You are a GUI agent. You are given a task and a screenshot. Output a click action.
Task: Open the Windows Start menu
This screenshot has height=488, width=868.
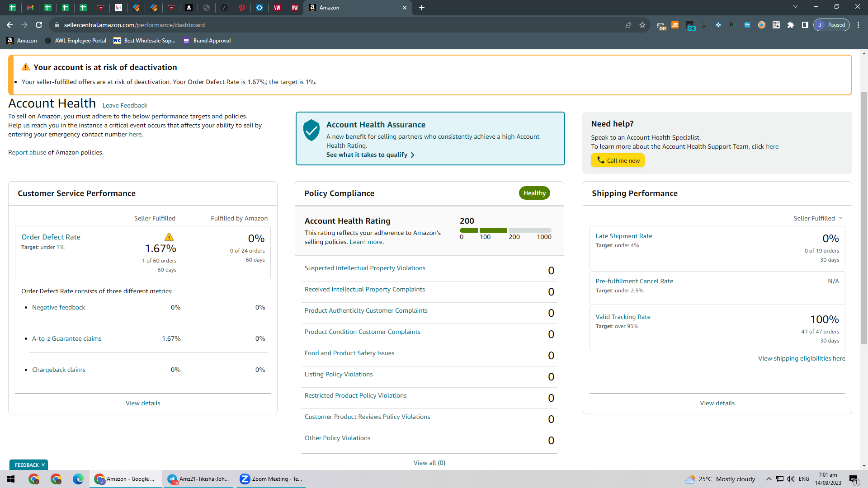click(11, 479)
